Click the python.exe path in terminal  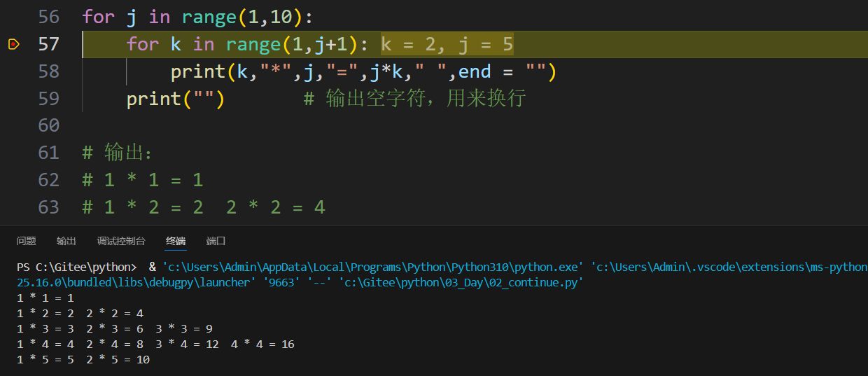[373, 267]
